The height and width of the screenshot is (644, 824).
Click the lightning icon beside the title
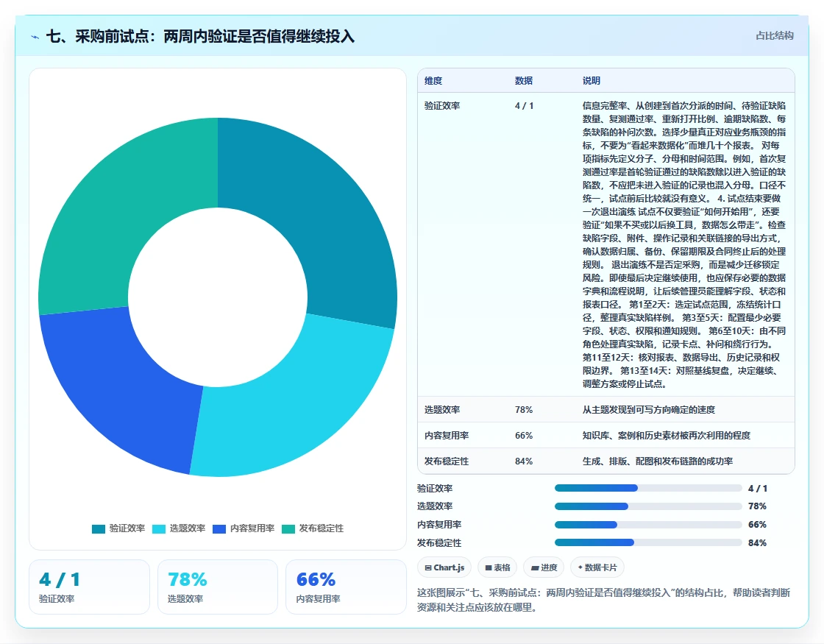(x=35, y=37)
